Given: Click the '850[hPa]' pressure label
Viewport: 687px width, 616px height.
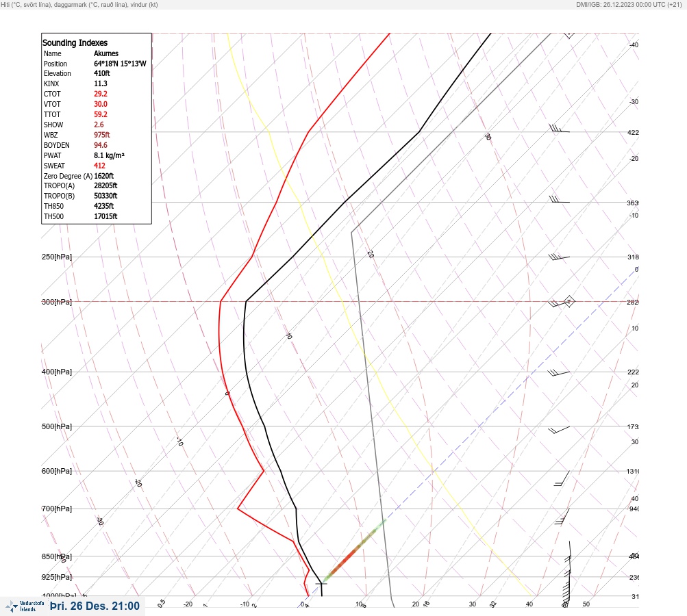Looking at the screenshot, I should (x=57, y=557).
